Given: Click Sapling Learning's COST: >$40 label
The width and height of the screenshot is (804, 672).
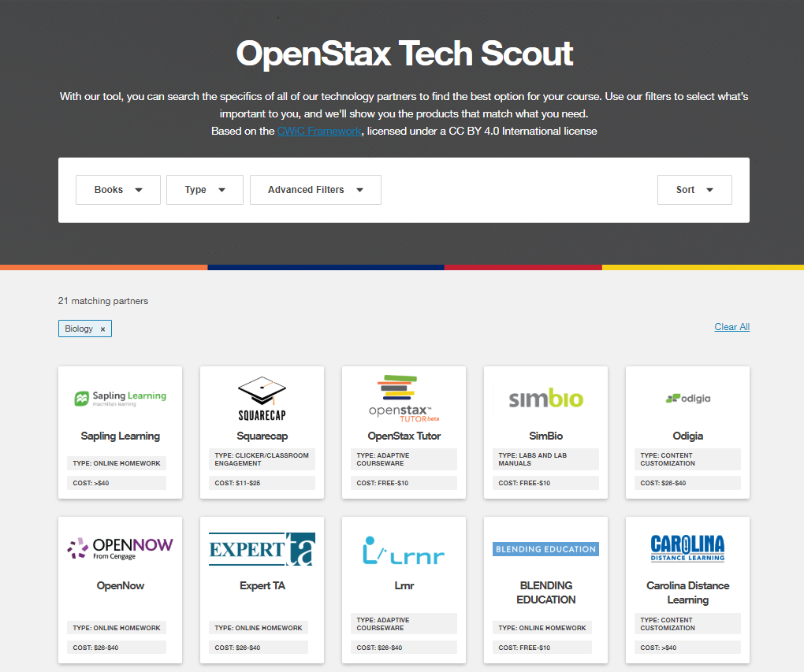Looking at the screenshot, I should click(x=117, y=483).
